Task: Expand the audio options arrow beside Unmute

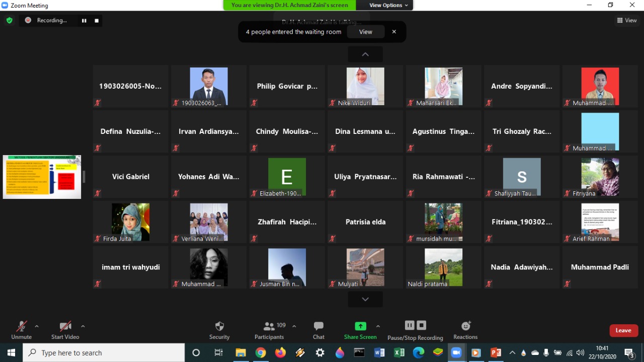Action: click(x=37, y=326)
